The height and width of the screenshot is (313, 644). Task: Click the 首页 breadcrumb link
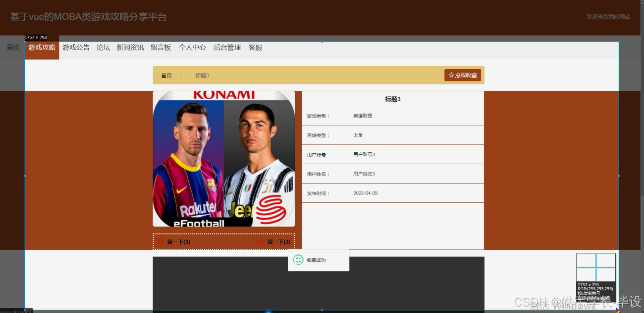[x=166, y=75]
